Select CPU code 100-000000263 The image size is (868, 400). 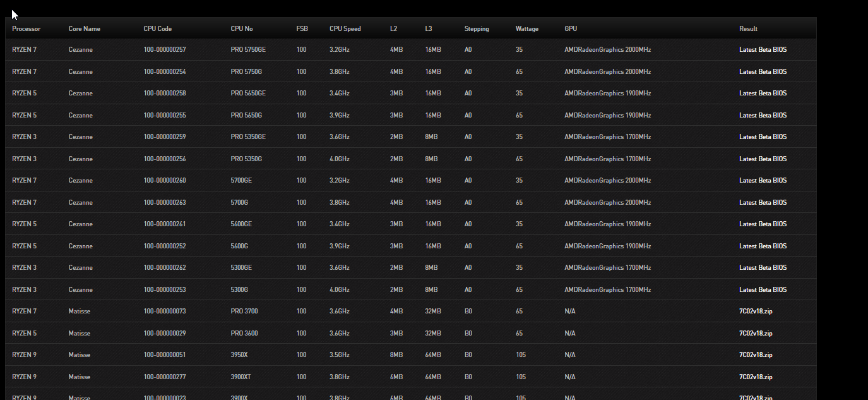(165, 202)
